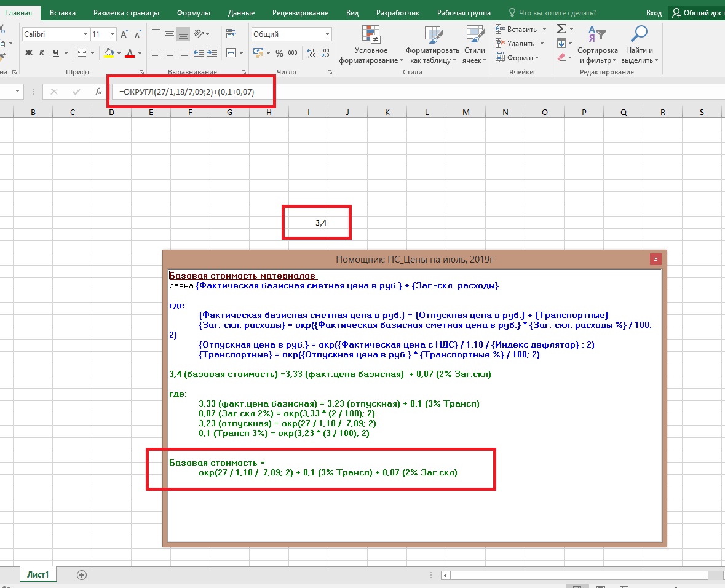The width and height of the screenshot is (725, 588).
Task: Switch to the Вставка ribbon tab
Action: tap(63, 12)
